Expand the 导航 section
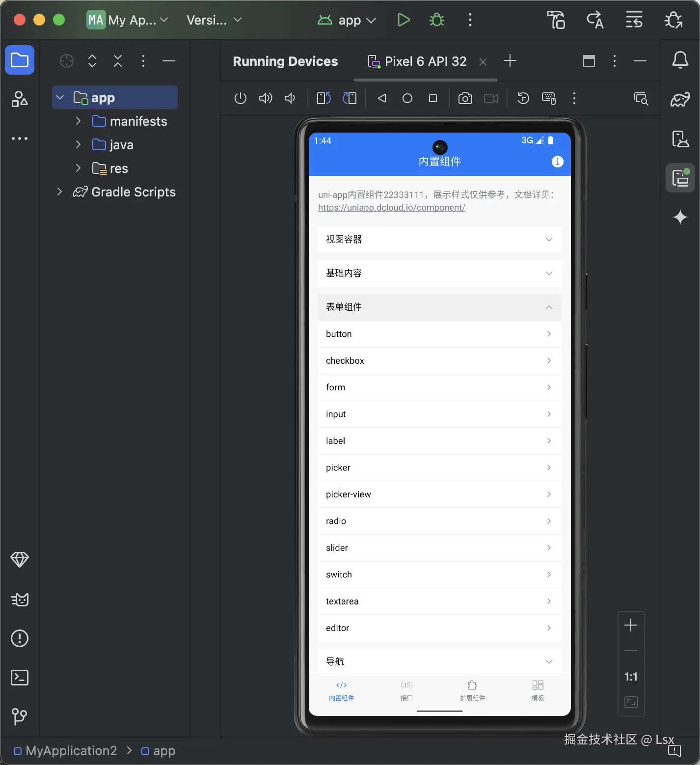 point(439,661)
